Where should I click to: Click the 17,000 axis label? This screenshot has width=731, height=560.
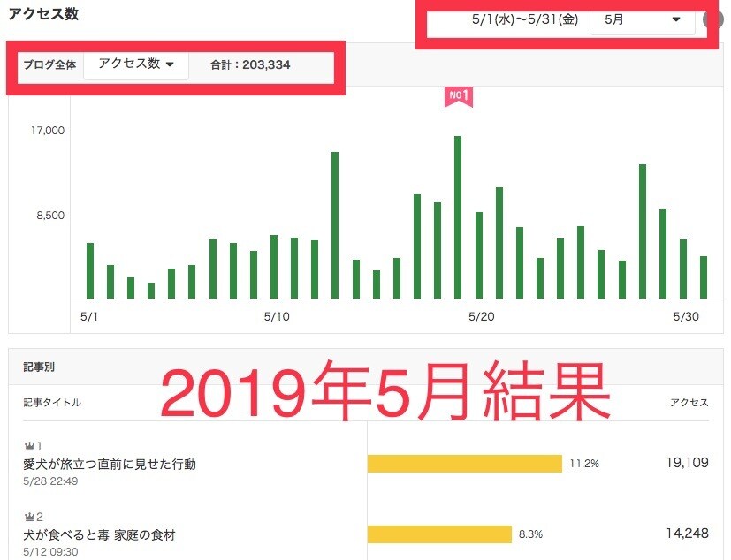click(x=48, y=131)
